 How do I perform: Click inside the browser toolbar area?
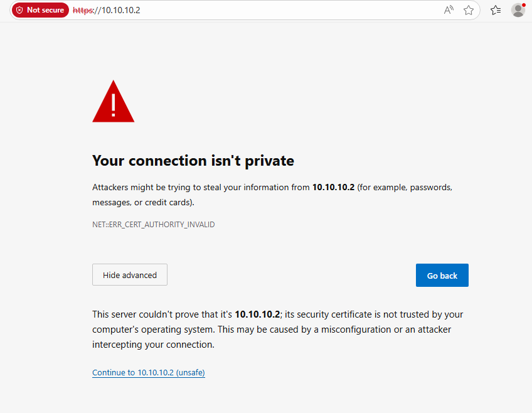(282, 10)
